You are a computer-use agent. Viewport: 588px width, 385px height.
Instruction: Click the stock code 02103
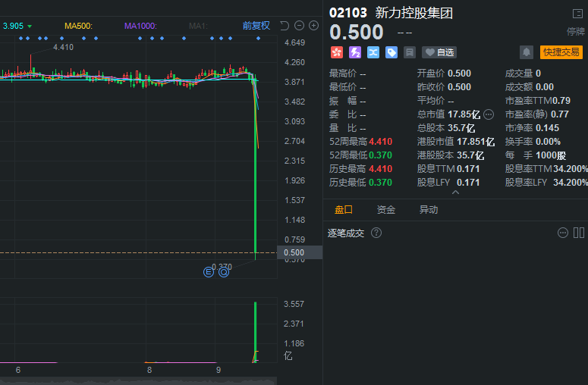tap(348, 13)
